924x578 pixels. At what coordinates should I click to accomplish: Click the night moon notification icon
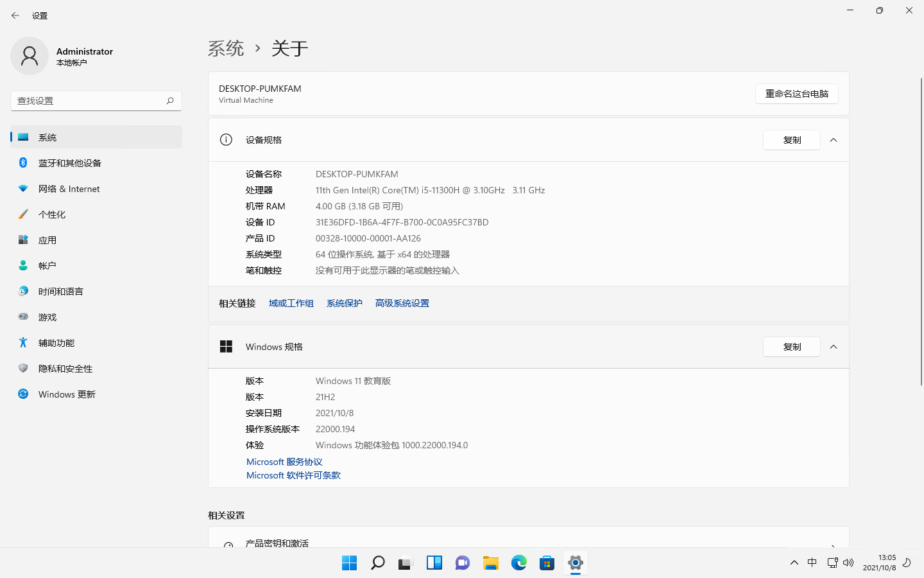tap(907, 563)
